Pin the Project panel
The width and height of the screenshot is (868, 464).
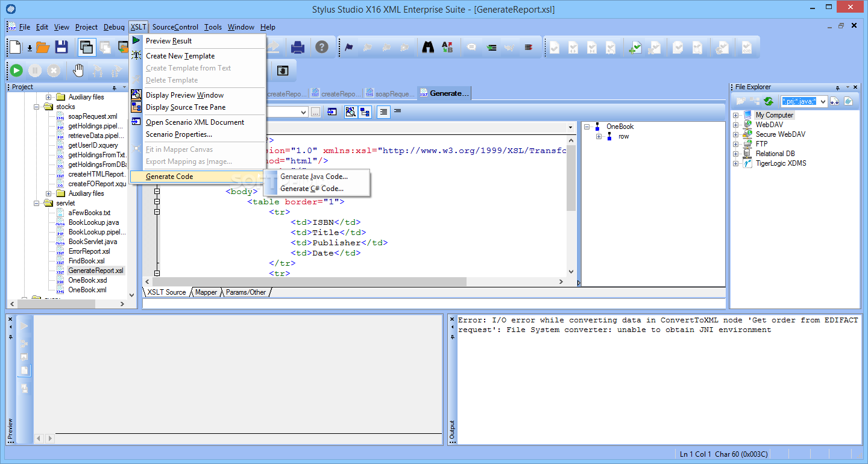click(115, 87)
